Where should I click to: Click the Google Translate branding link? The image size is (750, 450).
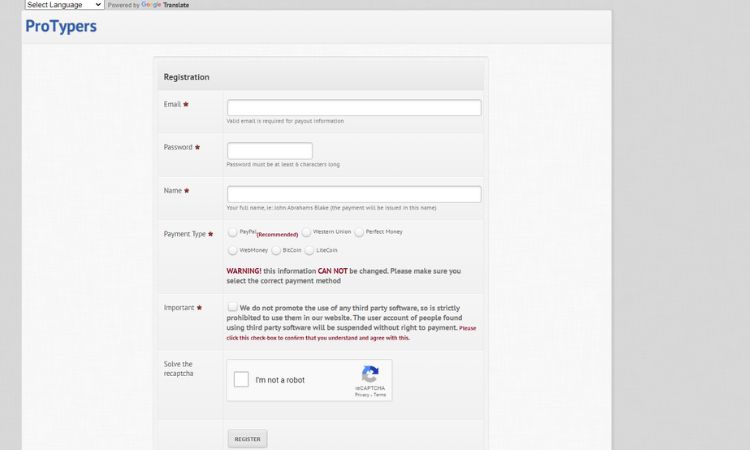point(165,5)
